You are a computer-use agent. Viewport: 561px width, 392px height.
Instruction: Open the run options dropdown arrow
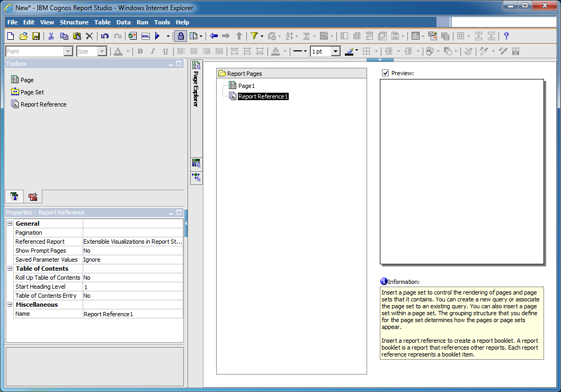pos(168,36)
